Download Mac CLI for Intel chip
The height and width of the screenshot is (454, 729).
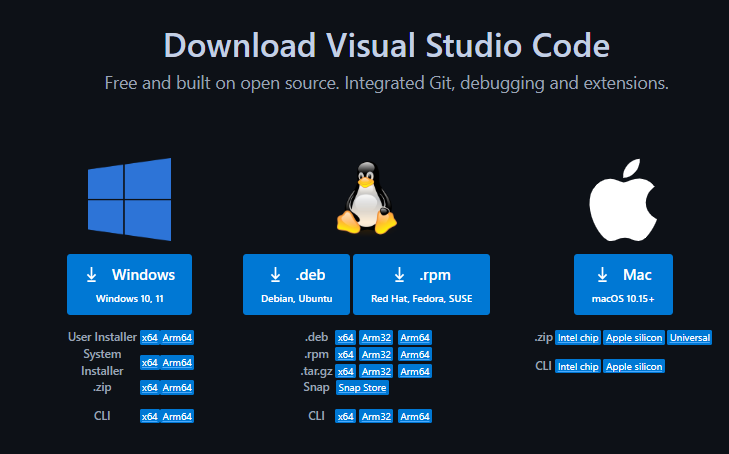point(578,367)
